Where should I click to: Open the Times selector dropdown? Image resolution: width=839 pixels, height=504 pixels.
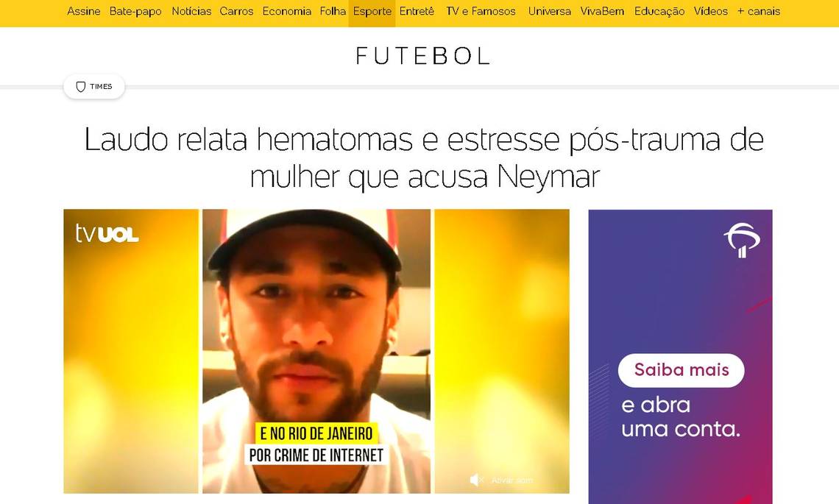(94, 87)
